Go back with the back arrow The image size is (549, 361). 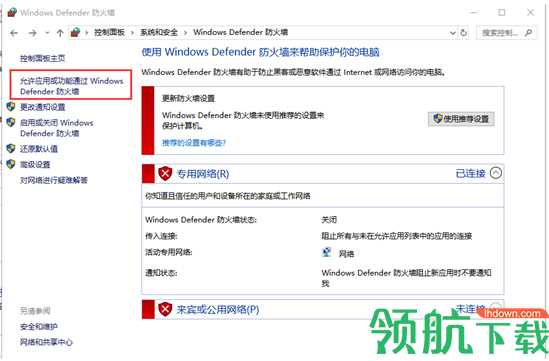click(14, 33)
